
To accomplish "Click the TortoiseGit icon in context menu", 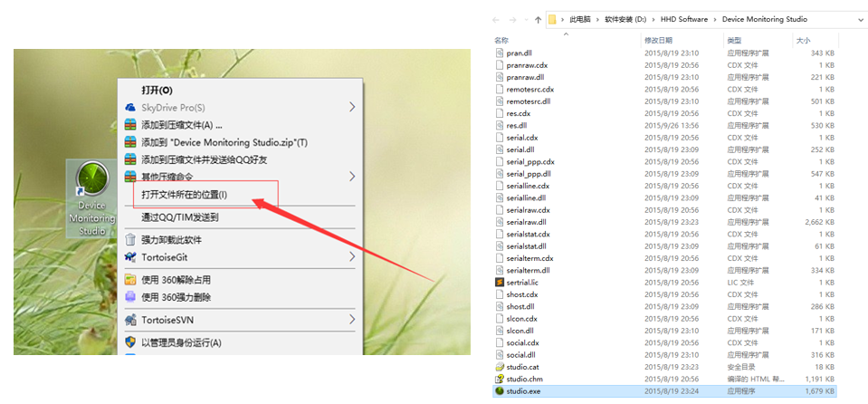I will click(x=130, y=257).
